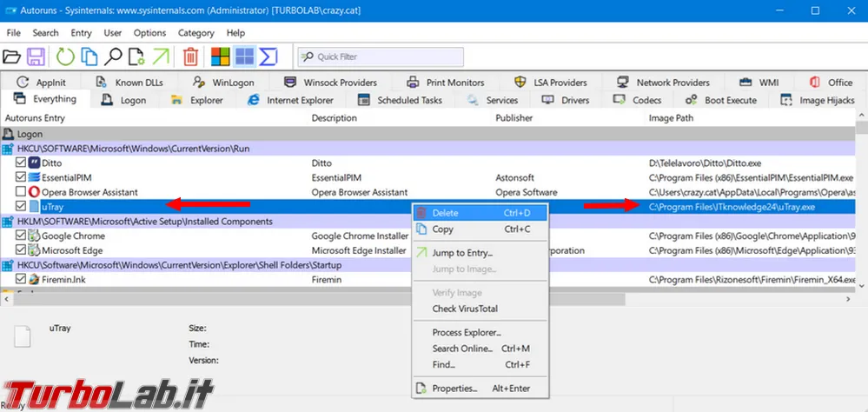Screen dimensions: 868x412
Task: Click the red trash Delete toolbar icon
Action: click(190, 56)
